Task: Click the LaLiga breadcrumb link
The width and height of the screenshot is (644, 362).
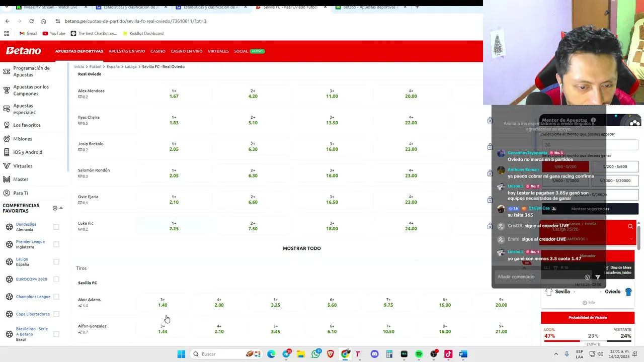Action: 131,67
